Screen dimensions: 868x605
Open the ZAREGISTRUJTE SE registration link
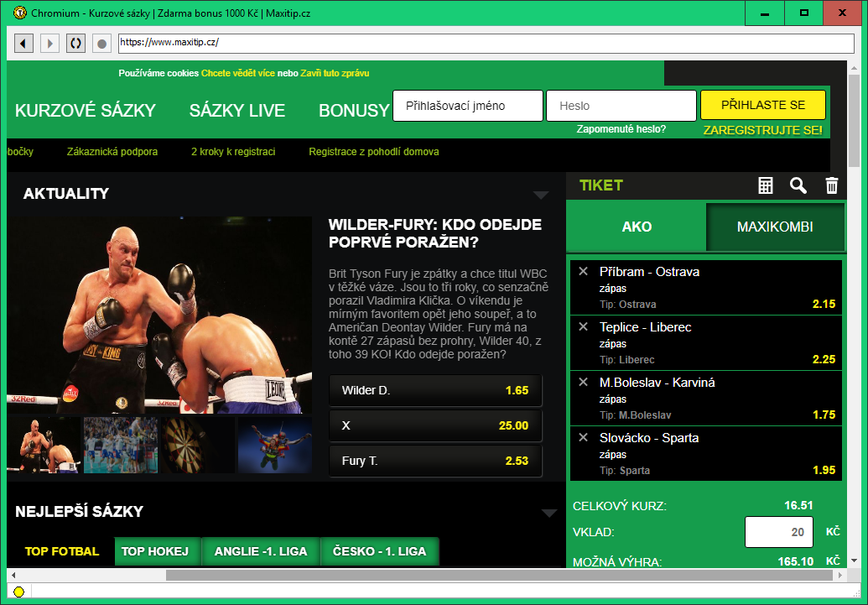click(x=763, y=131)
